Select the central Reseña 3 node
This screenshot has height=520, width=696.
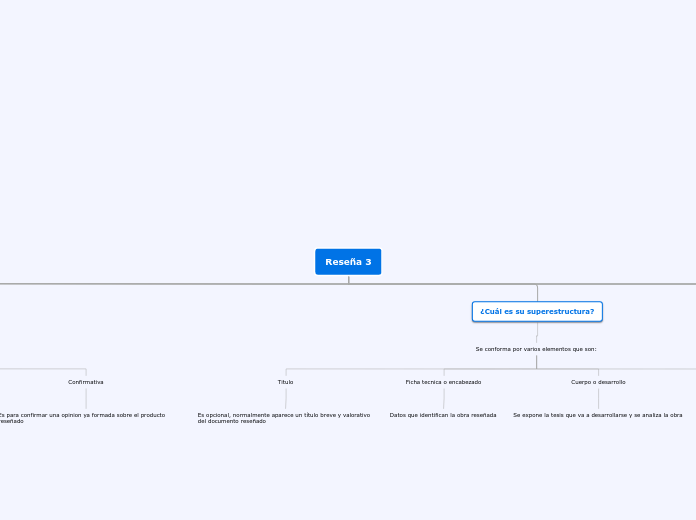[348, 262]
